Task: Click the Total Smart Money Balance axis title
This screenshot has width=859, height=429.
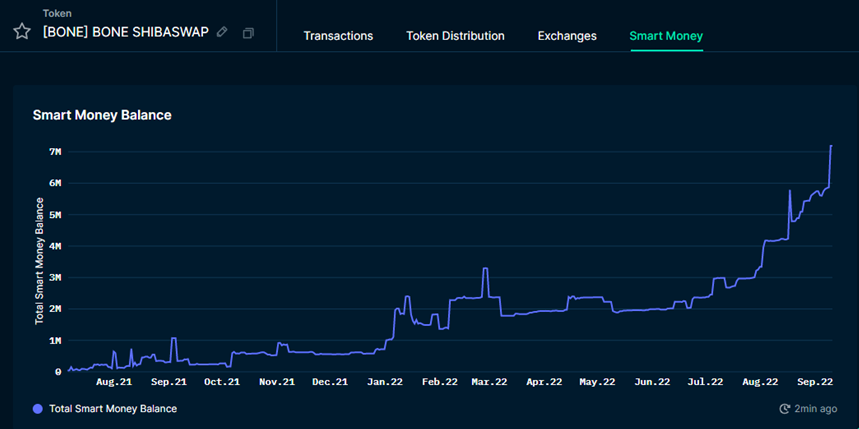Action: [39, 261]
